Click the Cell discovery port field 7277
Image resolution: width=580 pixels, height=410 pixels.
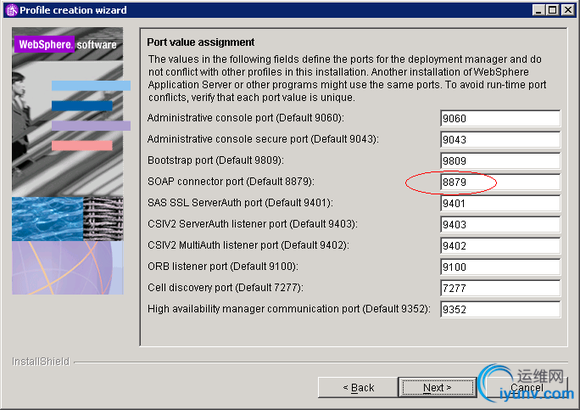click(x=500, y=288)
